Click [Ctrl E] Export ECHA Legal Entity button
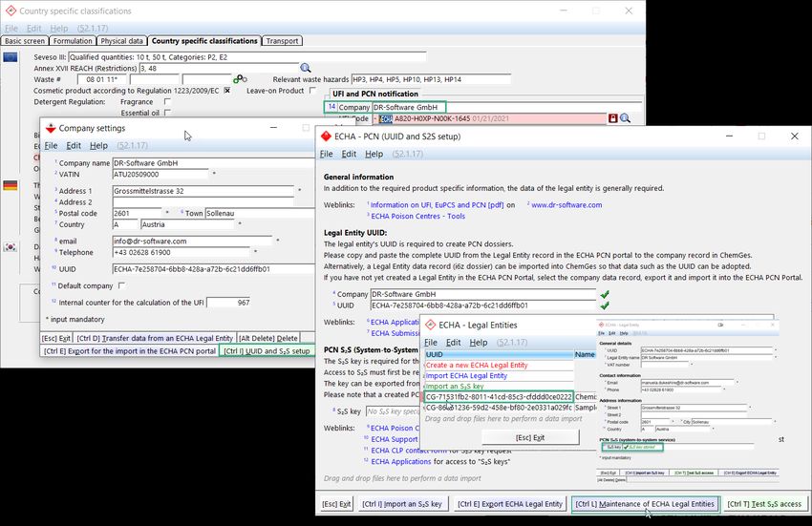The image size is (812, 526). click(x=509, y=504)
